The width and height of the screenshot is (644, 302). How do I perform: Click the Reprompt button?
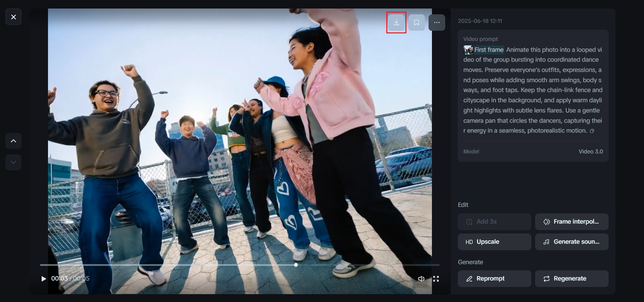(494, 279)
